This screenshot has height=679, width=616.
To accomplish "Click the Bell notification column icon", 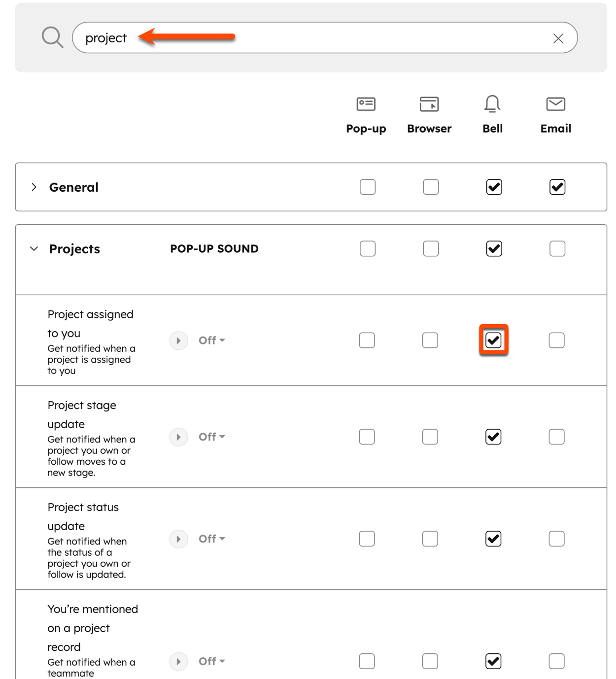I will (492, 104).
